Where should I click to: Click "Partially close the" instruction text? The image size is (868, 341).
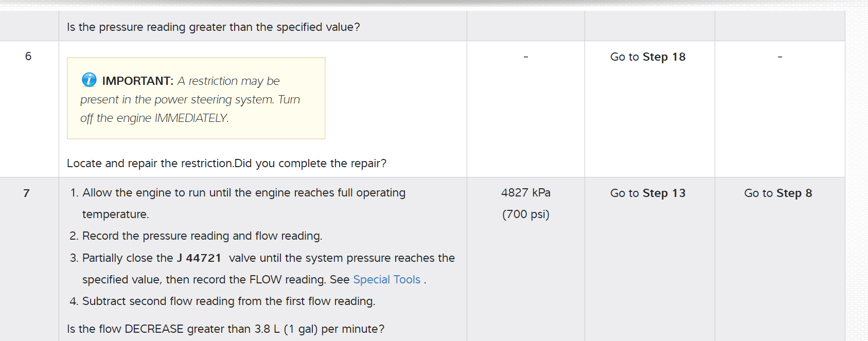(128, 258)
